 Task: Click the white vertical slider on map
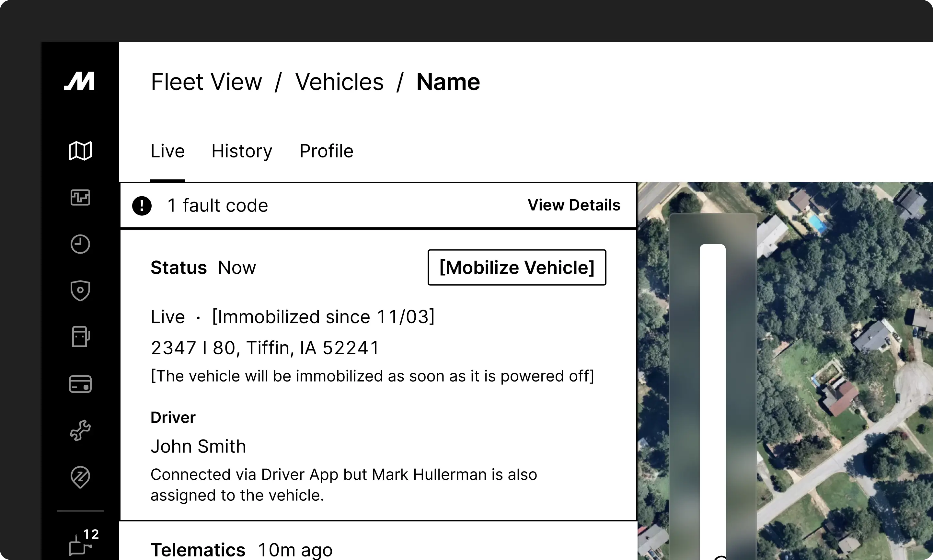[x=712, y=377]
